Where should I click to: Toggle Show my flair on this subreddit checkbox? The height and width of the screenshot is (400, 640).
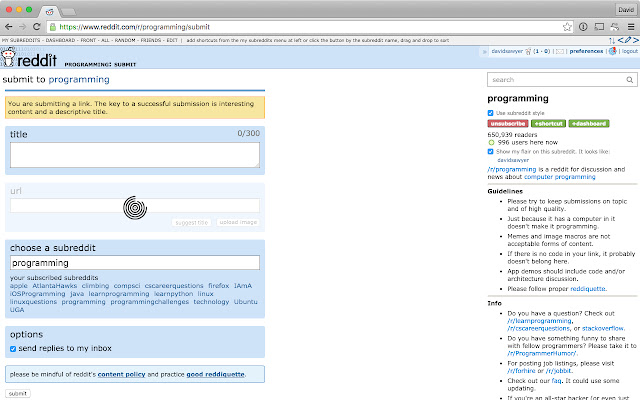491,151
